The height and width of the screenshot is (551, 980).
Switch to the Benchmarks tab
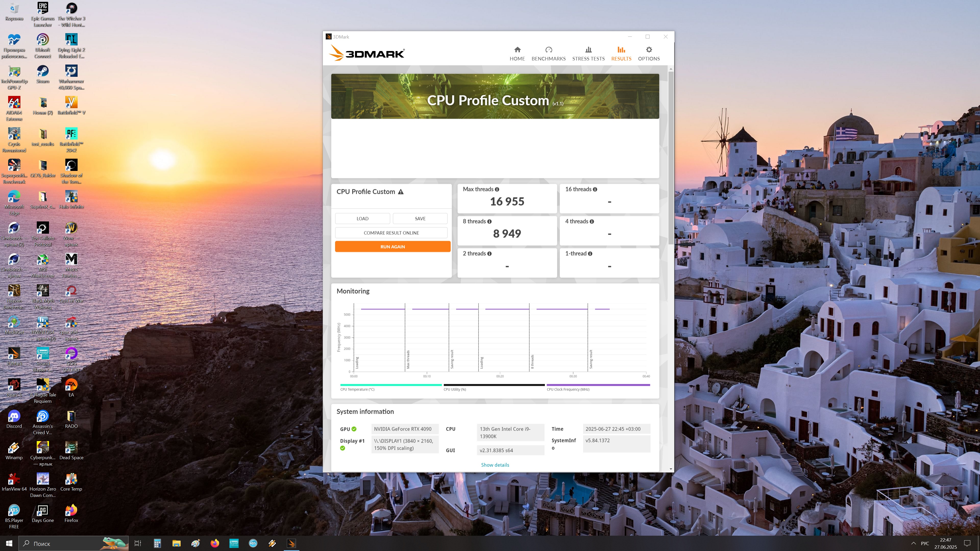coord(548,53)
